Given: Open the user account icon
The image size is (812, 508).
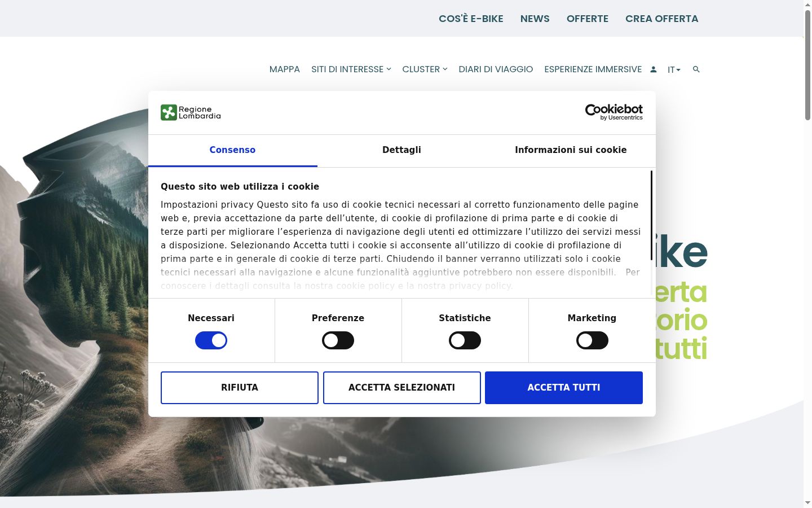Looking at the screenshot, I should (x=653, y=69).
